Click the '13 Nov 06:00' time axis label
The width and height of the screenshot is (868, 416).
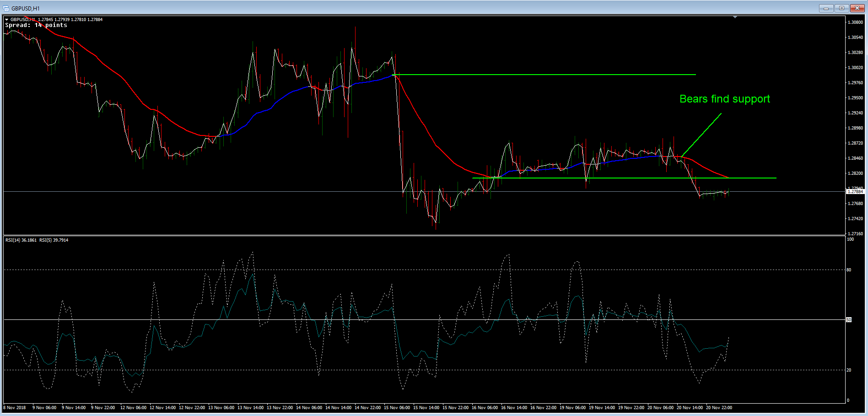click(221, 407)
